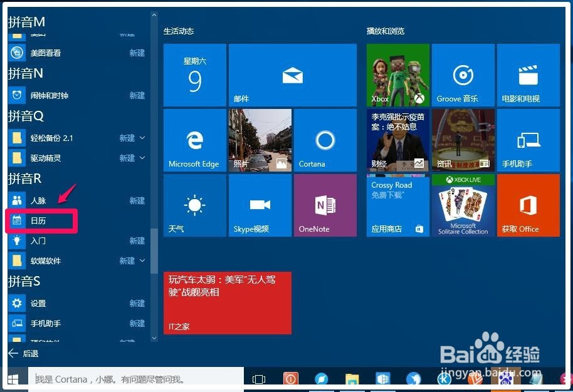
Task: Open the 入门 Get Started app
Action: coord(76,240)
